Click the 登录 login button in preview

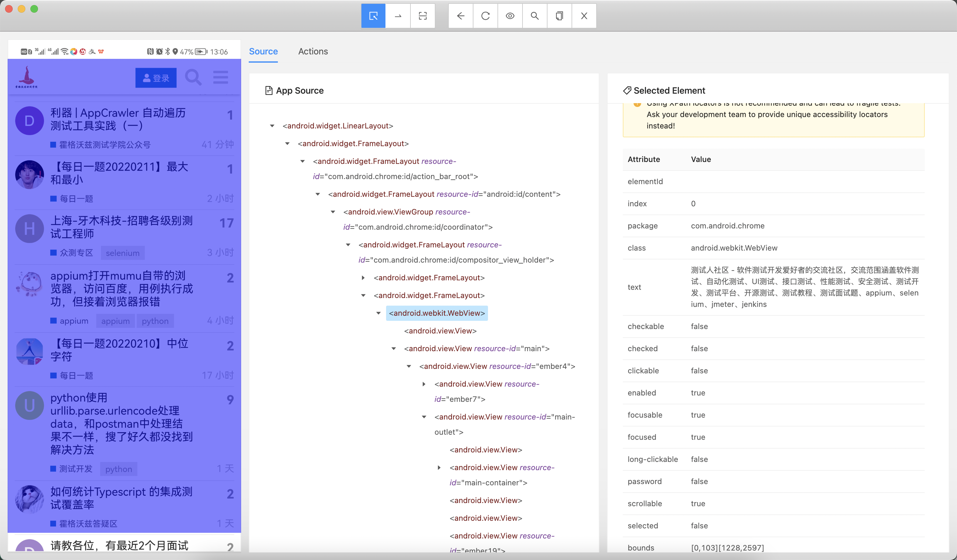click(156, 78)
